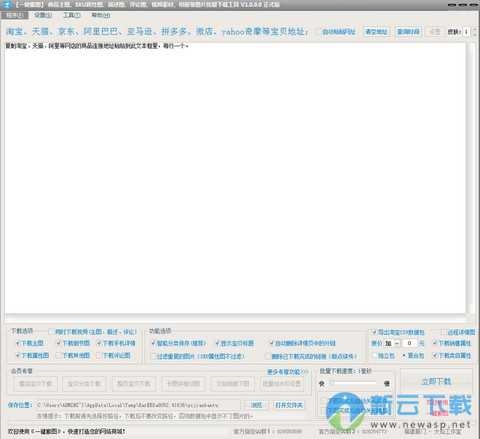Adjust the 批量下载速度 slider
The width and height of the screenshot is (480, 439).
coord(354,383)
